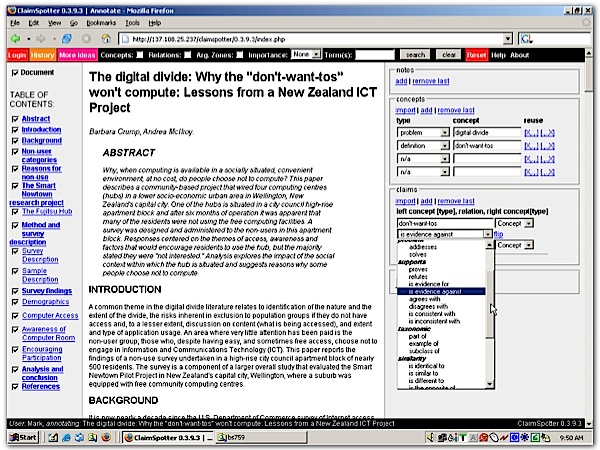The height and width of the screenshot is (450, 600).
Task: Open the right concept Concept type dropdown
Action: 514,245
